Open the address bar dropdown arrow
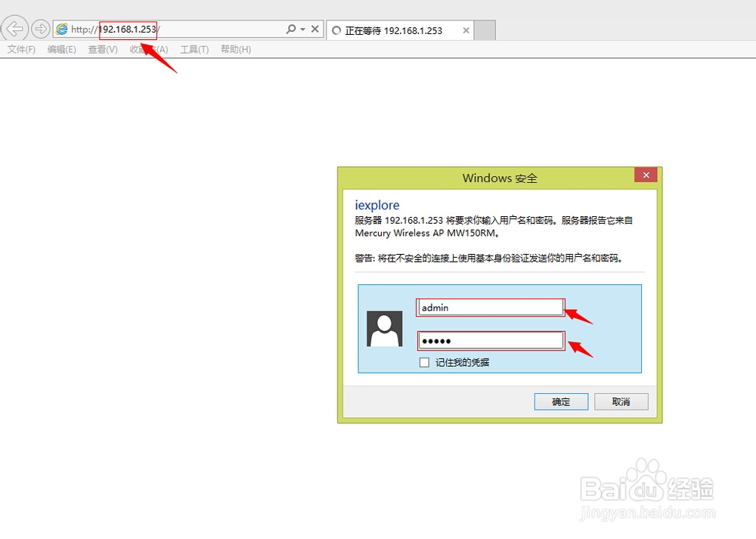This screenshot has width=756, height=539. coord(303,29)
